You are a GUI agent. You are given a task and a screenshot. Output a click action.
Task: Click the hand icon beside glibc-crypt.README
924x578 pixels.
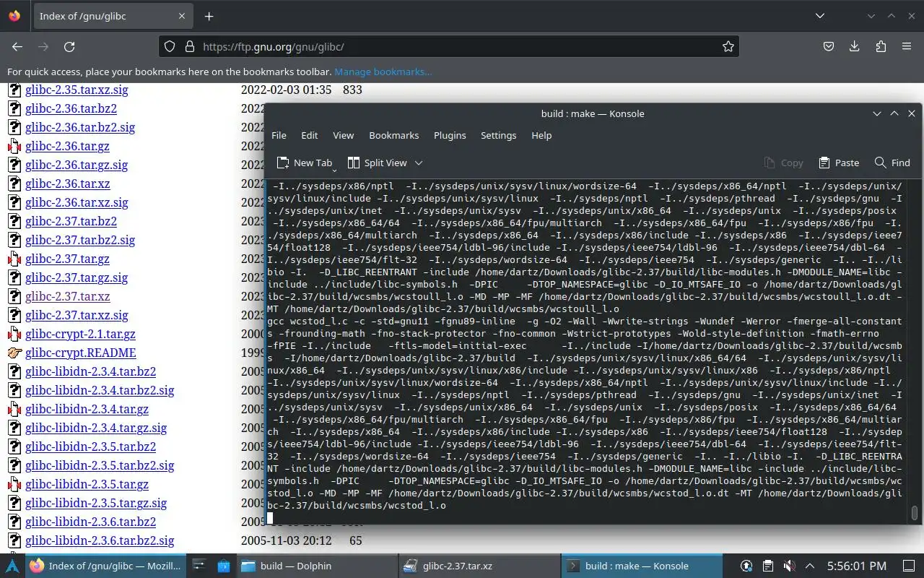click(14, 353)
